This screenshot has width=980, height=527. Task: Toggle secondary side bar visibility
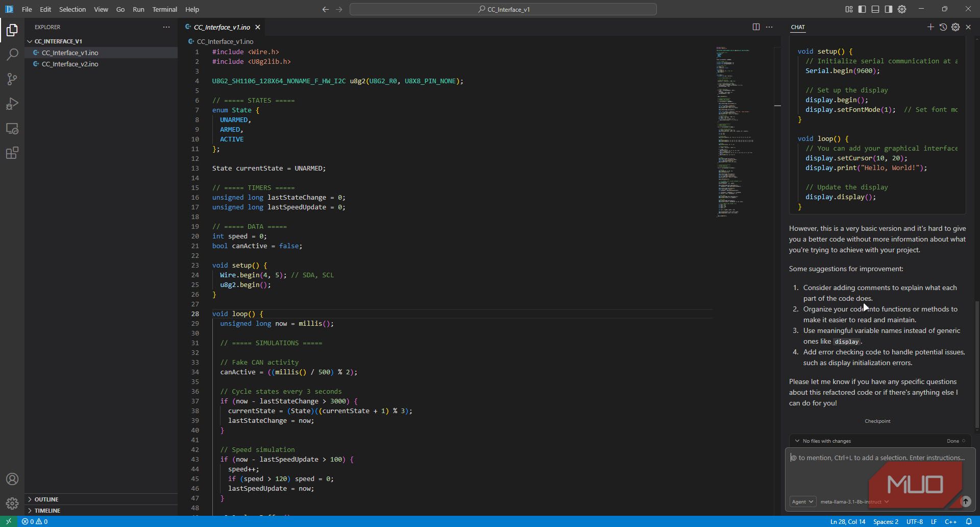click(x=889, y=9)
